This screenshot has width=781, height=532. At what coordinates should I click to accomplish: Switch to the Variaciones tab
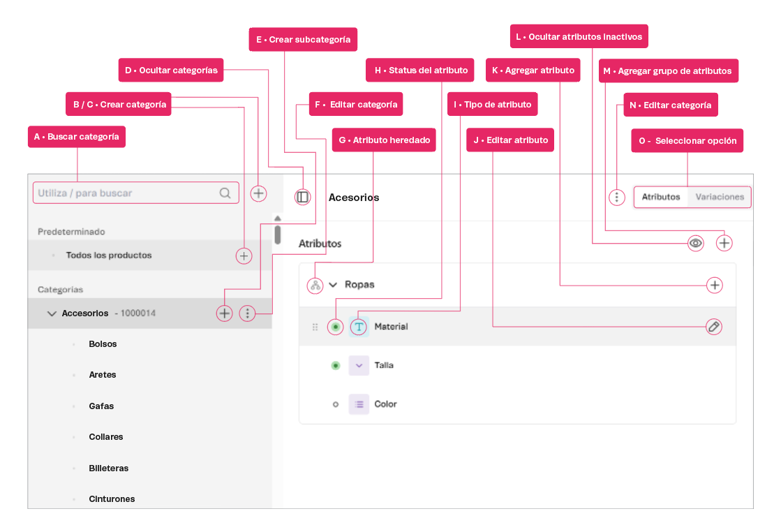pos(719,197)
